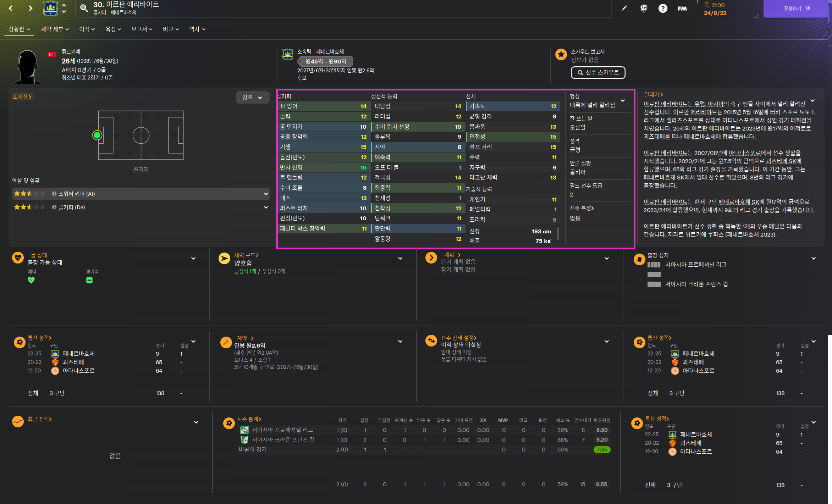Select the goalkeeper position dot on pitch

coord(97,135)
